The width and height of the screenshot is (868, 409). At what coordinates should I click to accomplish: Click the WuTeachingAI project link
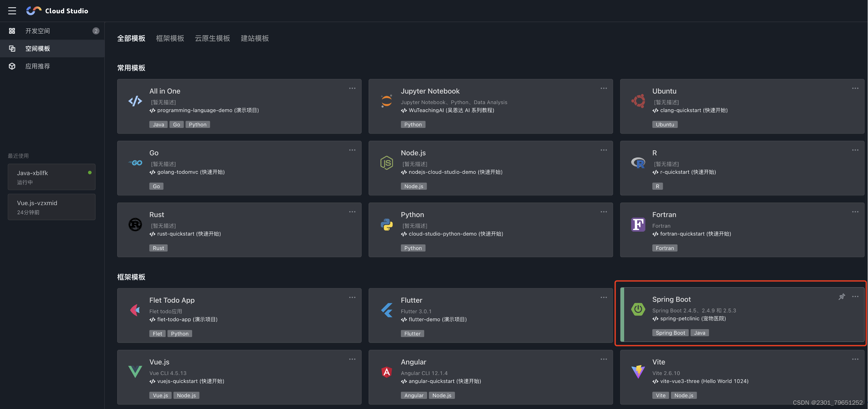coord(447,110)
